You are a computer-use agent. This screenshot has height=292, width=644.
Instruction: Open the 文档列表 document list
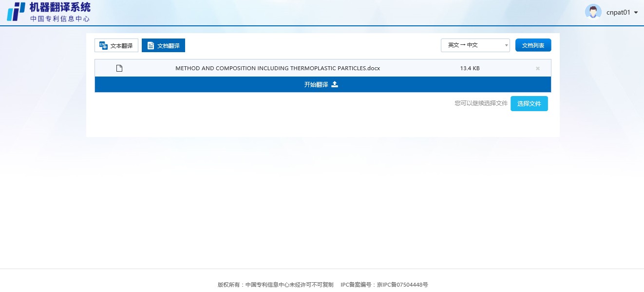(533, 45)
